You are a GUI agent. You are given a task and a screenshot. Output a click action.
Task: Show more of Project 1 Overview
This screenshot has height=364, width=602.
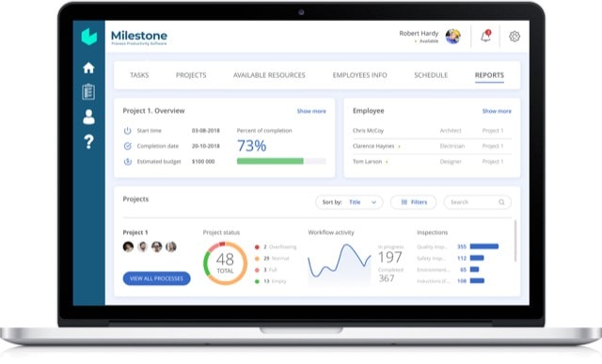click(311, 111)
